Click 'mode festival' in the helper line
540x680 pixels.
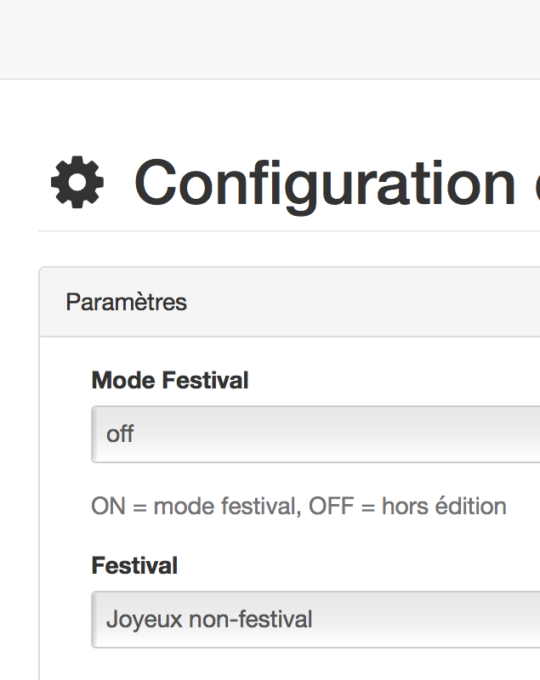[227, 507]
